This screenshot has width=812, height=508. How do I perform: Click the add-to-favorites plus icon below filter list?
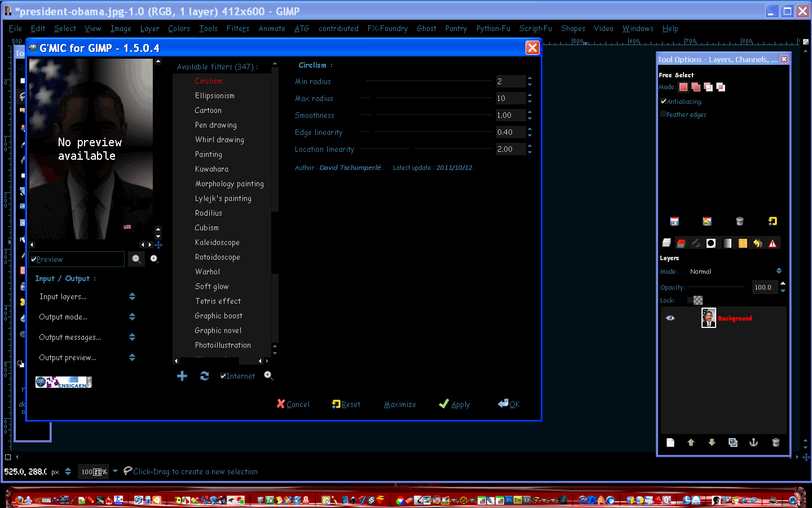coord(182,376)
